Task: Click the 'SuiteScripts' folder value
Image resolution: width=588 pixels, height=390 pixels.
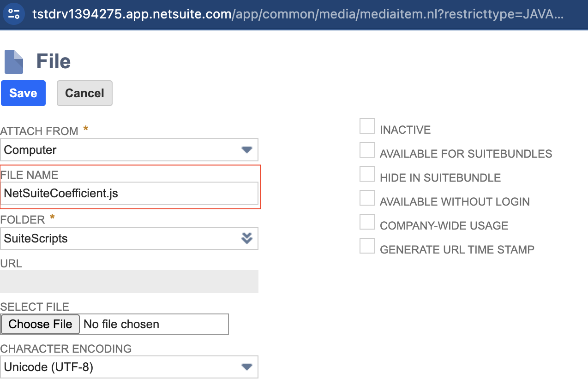Action: [x=36, y=239]
